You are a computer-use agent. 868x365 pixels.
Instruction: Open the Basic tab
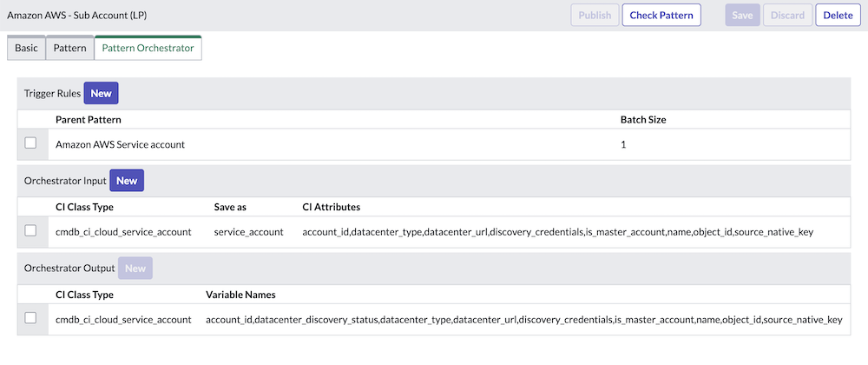[x=26, y=48]
